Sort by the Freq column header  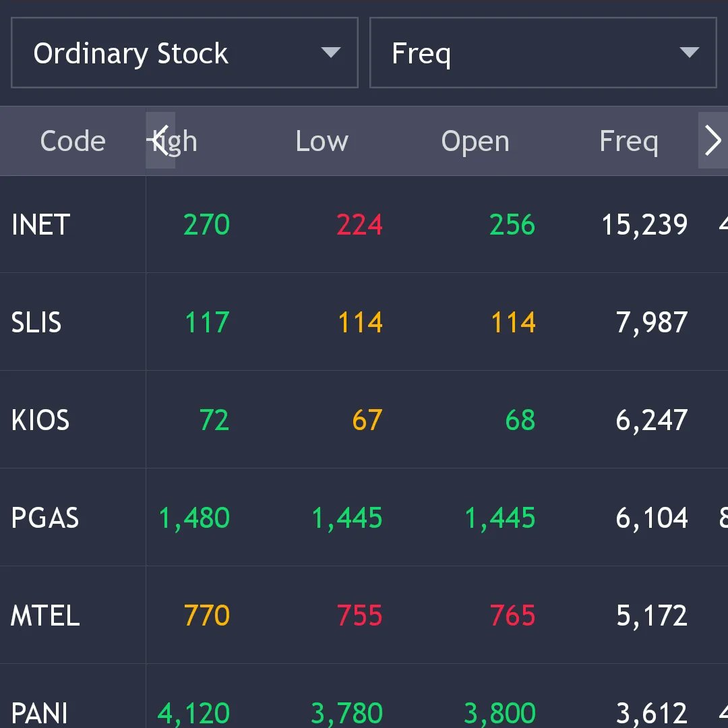pyautogui.click(x=628, y=140)
